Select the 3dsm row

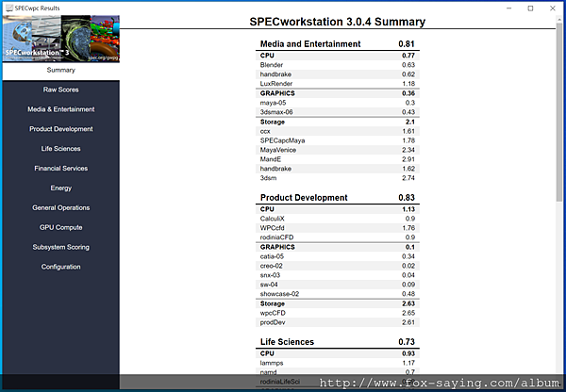click(338, 178)
